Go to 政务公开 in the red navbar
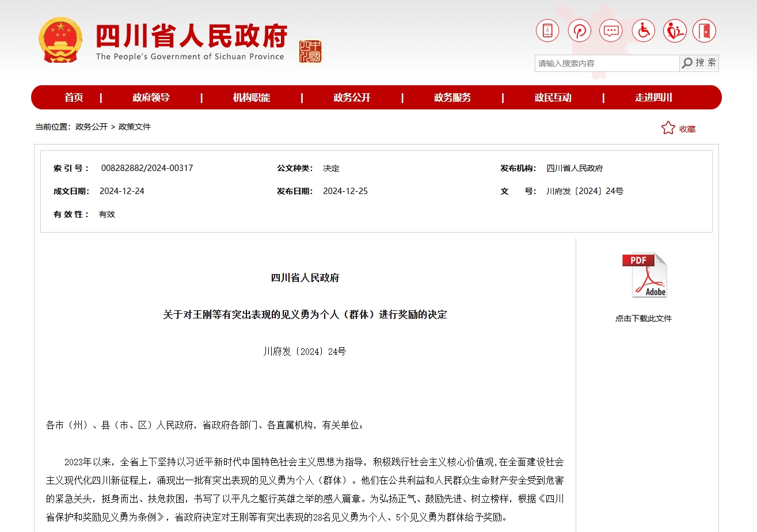Image resolution: width=757 pixels, height=532 pixels. [x=352, y=98]
